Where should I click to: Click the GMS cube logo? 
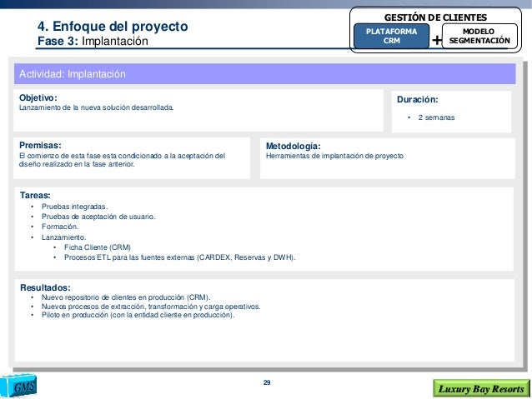[18, 386]
